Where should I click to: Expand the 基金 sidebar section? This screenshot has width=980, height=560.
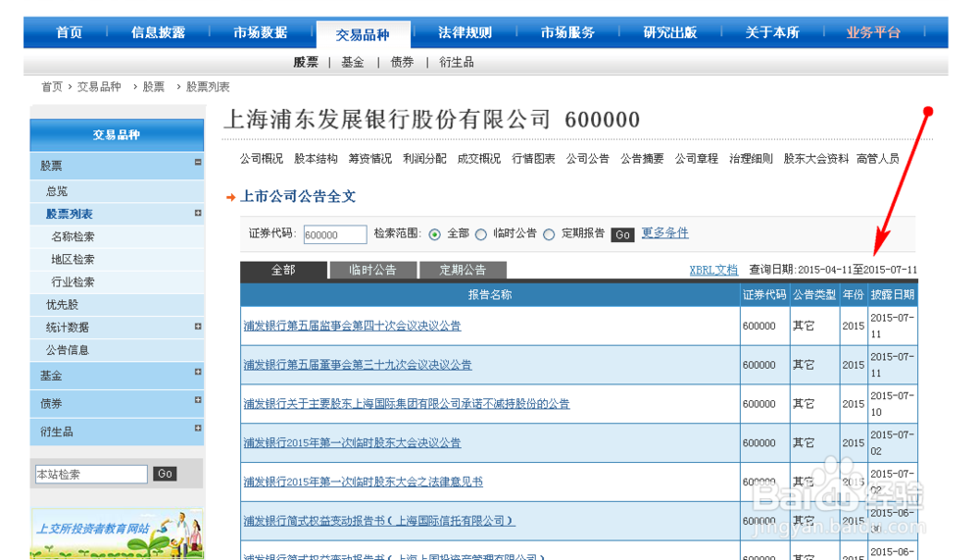(198, 373)
